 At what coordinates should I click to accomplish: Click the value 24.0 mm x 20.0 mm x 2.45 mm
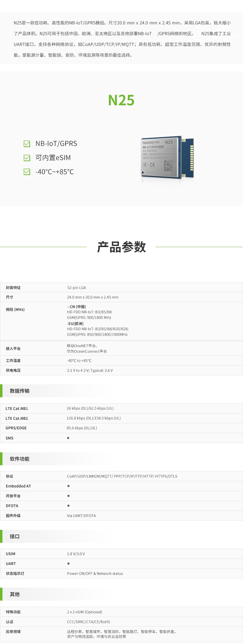click(93, 297)
